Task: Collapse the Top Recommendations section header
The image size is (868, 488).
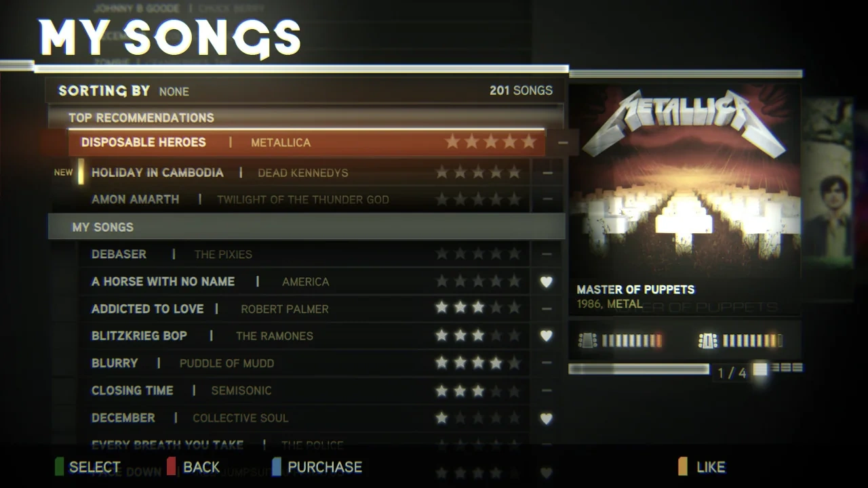Action: click(306, 117)
